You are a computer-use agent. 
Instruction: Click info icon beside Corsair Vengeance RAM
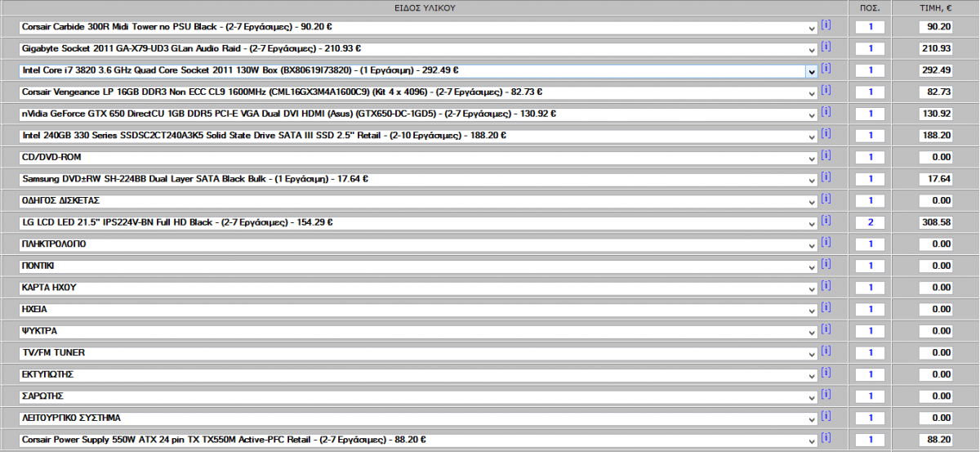(x=826, y=90)
